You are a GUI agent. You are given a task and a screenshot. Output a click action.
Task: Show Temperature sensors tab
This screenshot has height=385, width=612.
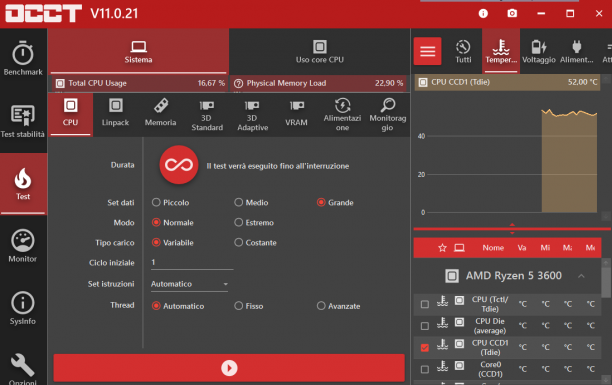click(501, 51)
